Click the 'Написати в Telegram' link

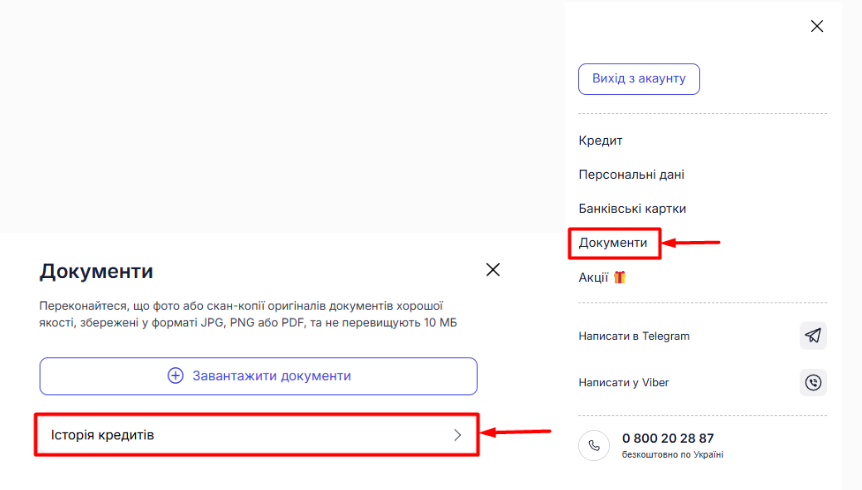point(634,336)
